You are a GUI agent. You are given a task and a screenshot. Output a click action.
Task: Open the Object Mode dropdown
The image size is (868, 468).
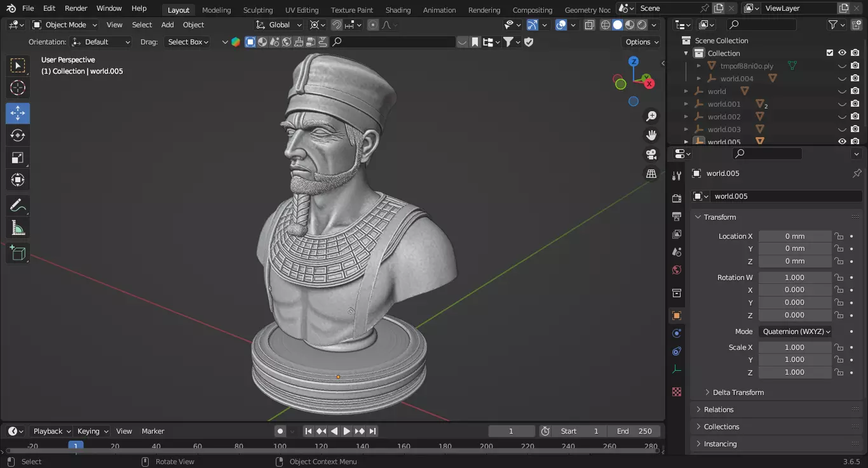tap(65, 25)
